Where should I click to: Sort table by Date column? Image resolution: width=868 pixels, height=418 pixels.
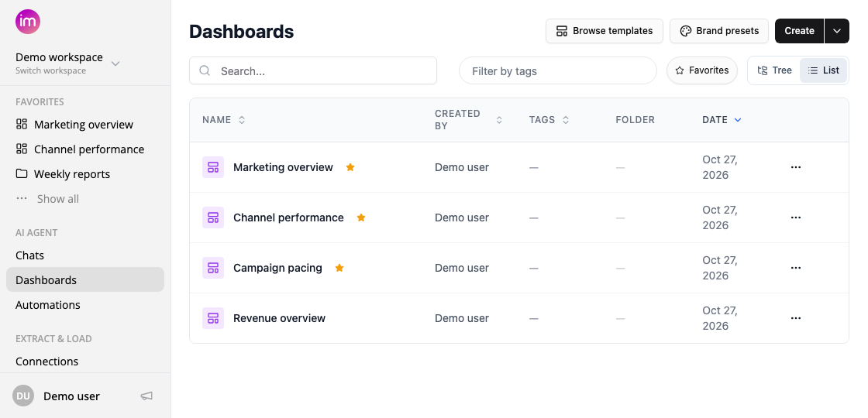722,120
